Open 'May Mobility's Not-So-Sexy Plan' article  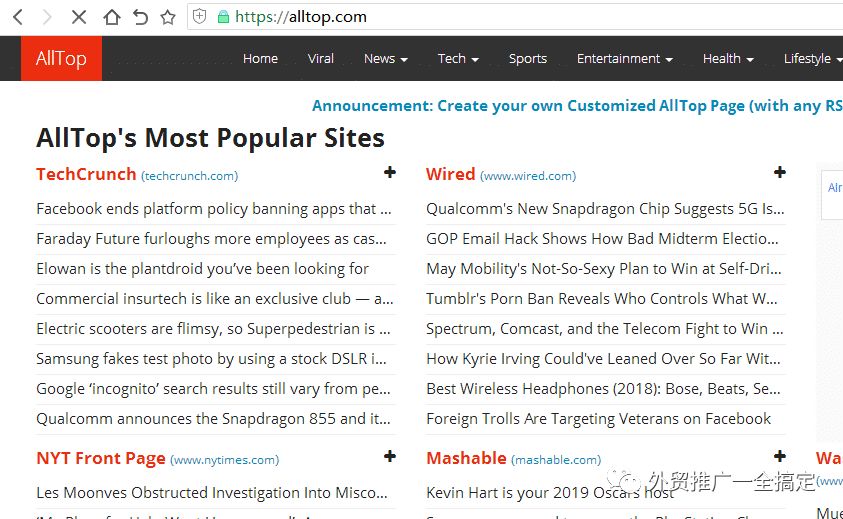point(604,269)
